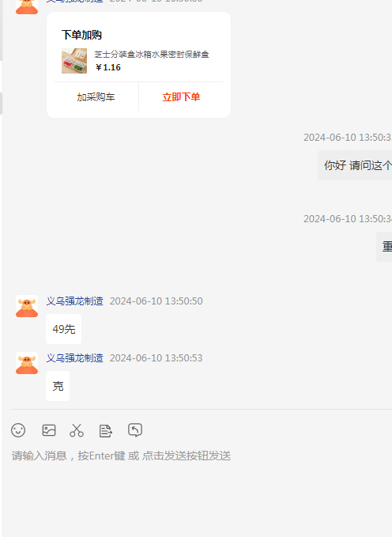Click the seller avatar above the 下单加购 card
This screenshot has width=392, height=537.
tap(27, 6)
